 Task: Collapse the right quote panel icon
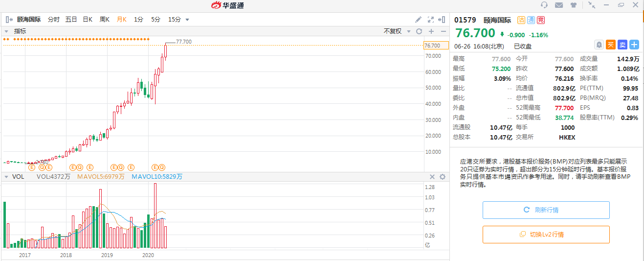[x=443, y=20]
